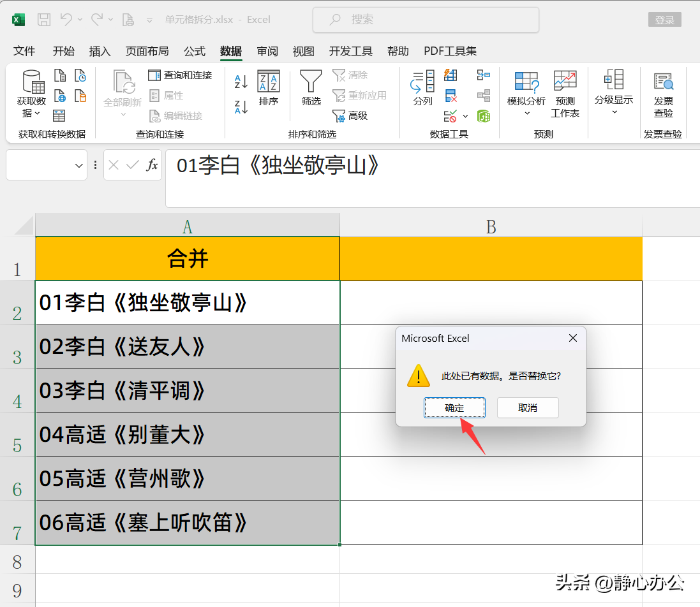Close the Microsoft Excel dialog
This screenshot has width=700, height=607.
573,338
